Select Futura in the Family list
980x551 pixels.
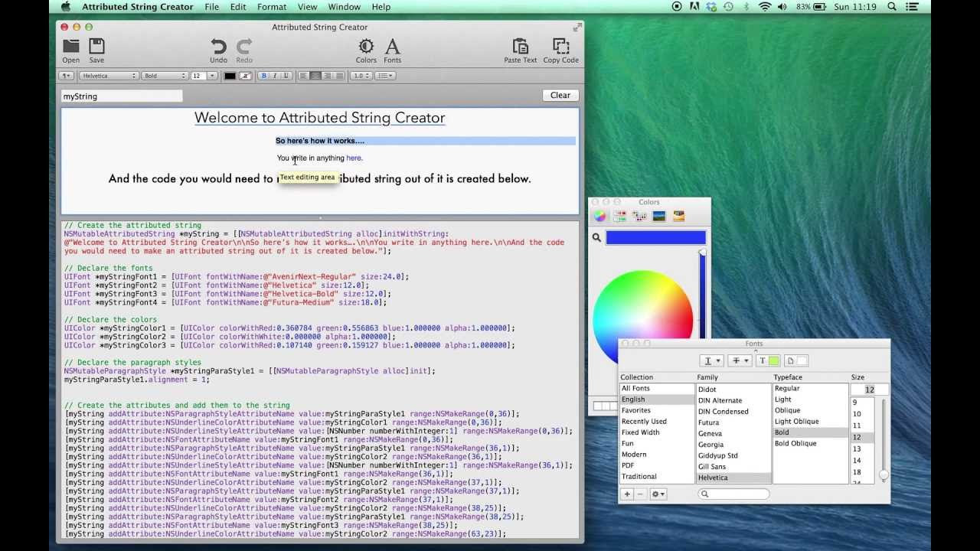[708, 422]
